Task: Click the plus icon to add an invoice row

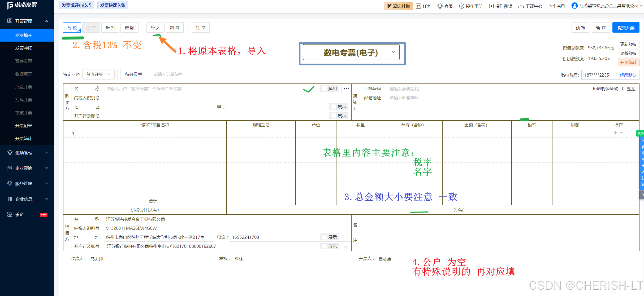Action: [x=615, y=133]
